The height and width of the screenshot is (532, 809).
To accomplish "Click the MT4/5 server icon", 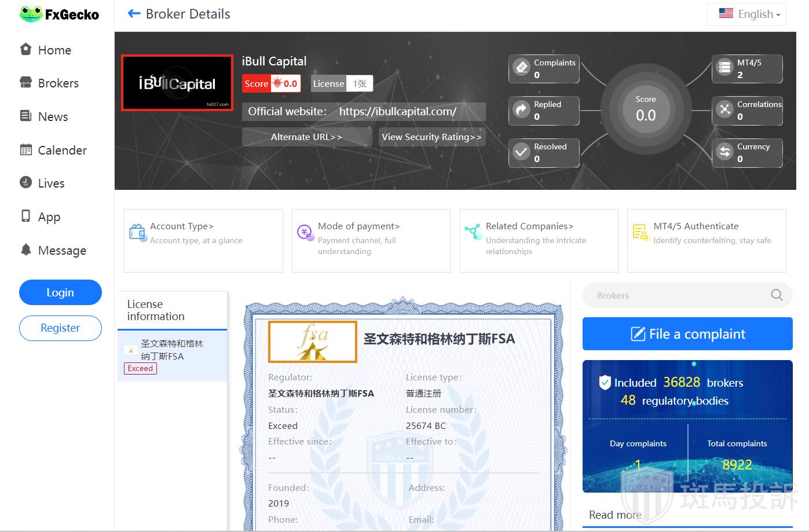I will pyautogui.click(x=724, y=68).
